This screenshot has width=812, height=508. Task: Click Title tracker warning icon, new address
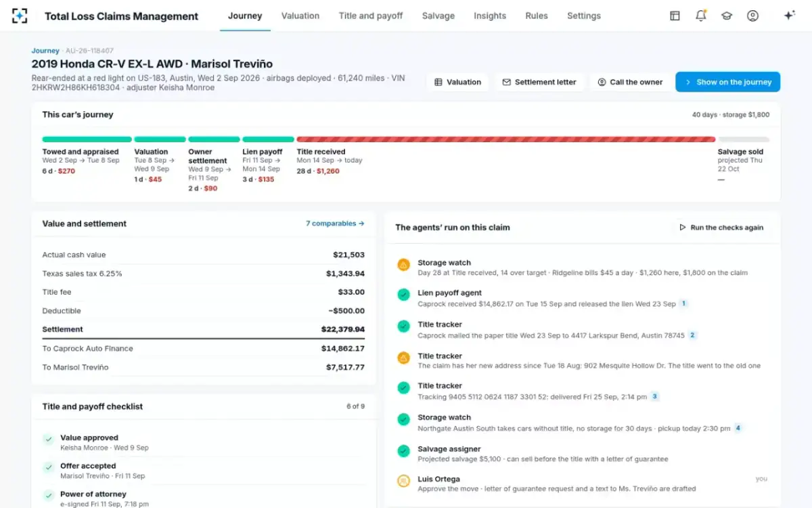403,358
